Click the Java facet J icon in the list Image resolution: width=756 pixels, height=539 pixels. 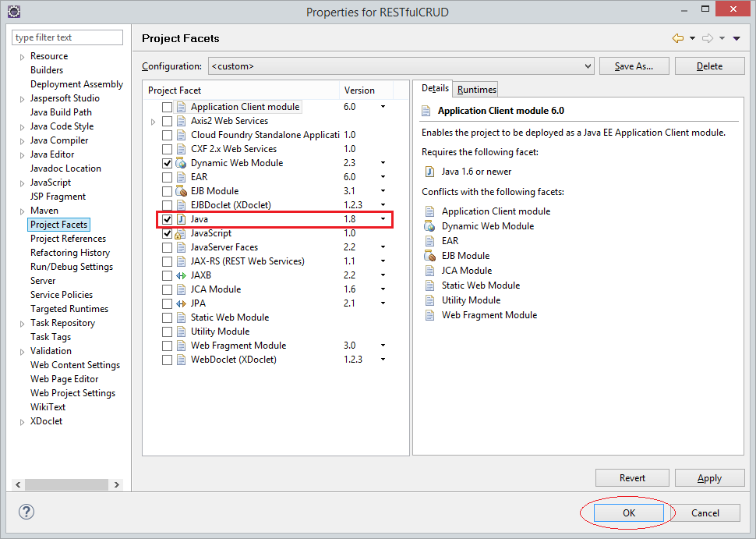181,219
